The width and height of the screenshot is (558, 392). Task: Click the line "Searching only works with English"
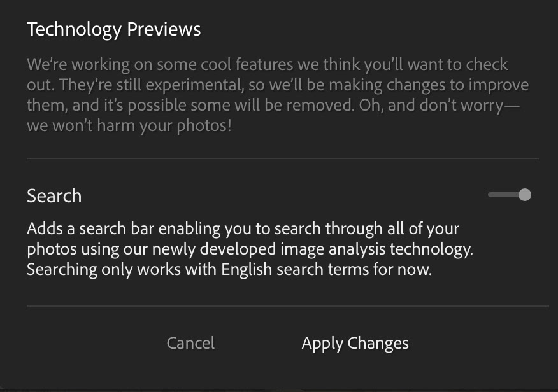click(x=150, y=269)
